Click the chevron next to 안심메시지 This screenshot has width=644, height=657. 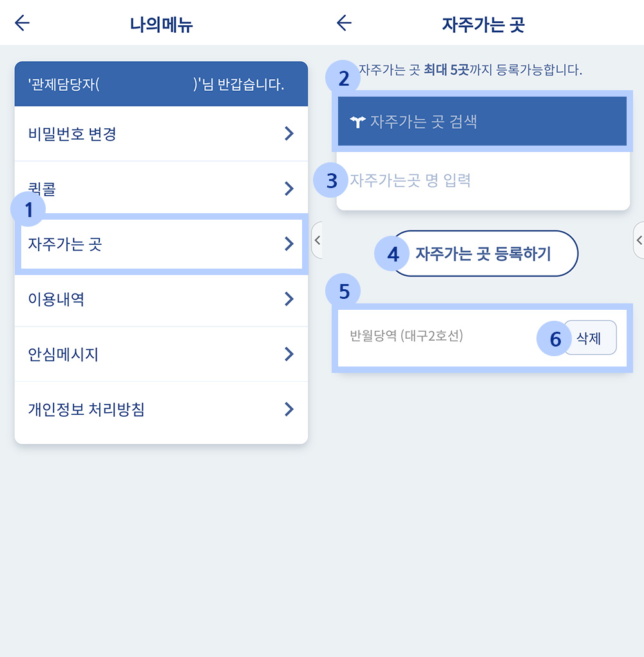289,354
